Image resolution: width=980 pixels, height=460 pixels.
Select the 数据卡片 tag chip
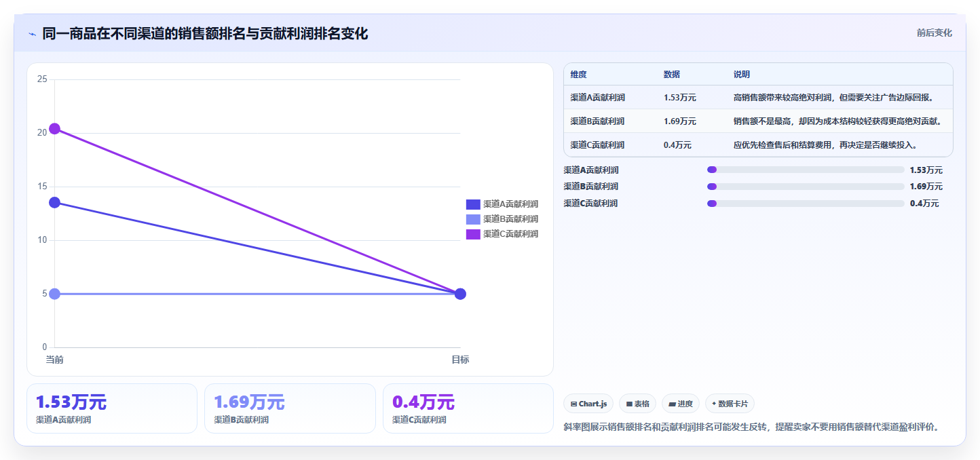click(x=730, y=404)
